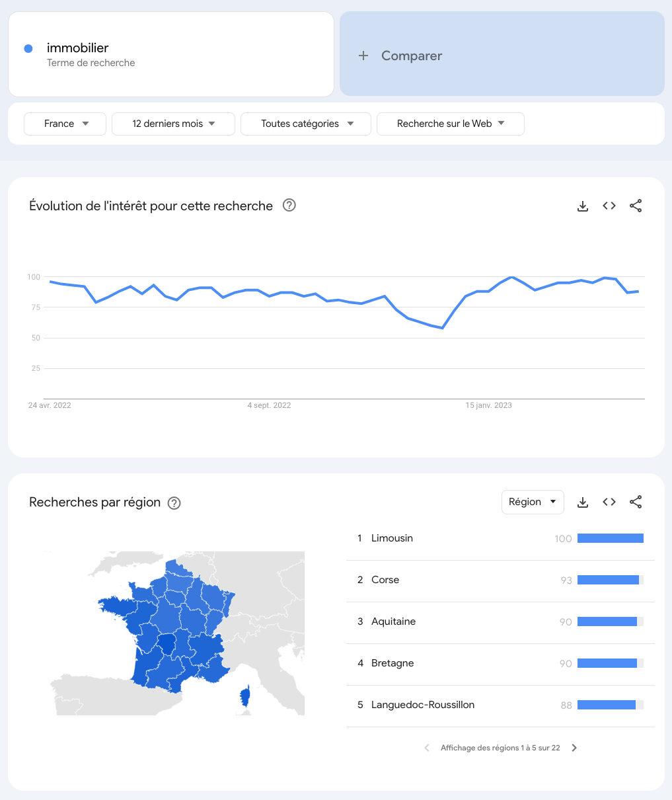
Task: Open help for Évolution de l'intérêt
Action: [x=289, y=206]
